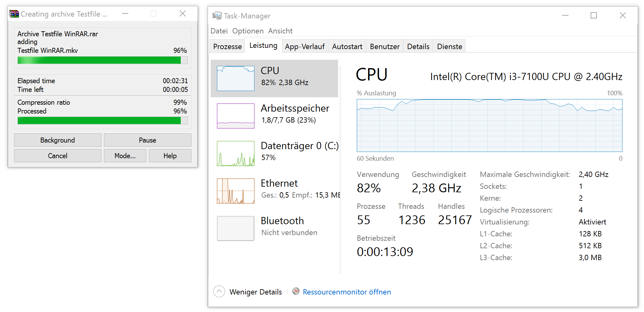
Task: Click the Virtualisierung value Aktiviert
Action: pyautogui.click(x=592, y=222)
